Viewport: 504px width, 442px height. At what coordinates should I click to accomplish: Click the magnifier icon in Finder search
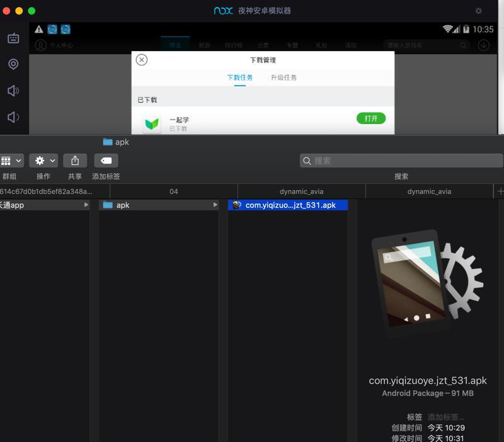click(x=307, y=161)
